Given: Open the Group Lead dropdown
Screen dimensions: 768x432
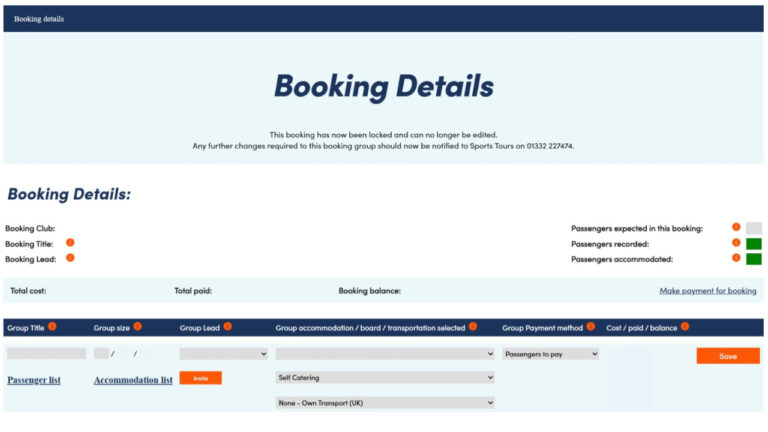Looking at the screenshot, I should [x=223, y=354].
